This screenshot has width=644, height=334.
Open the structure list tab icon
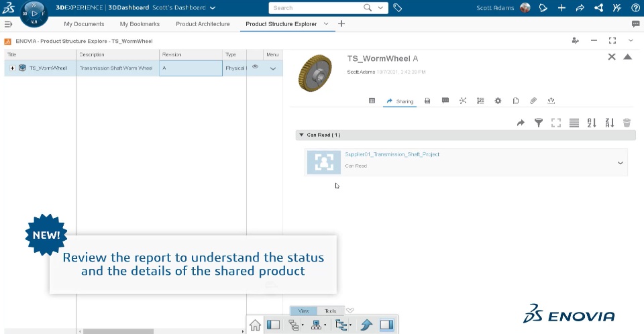pos(480,101)
